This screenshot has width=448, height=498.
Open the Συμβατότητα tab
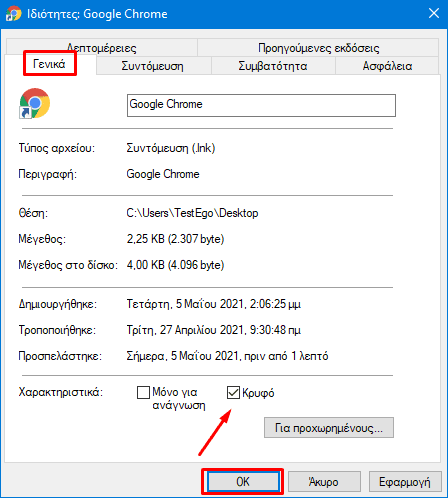pos(273,66)
